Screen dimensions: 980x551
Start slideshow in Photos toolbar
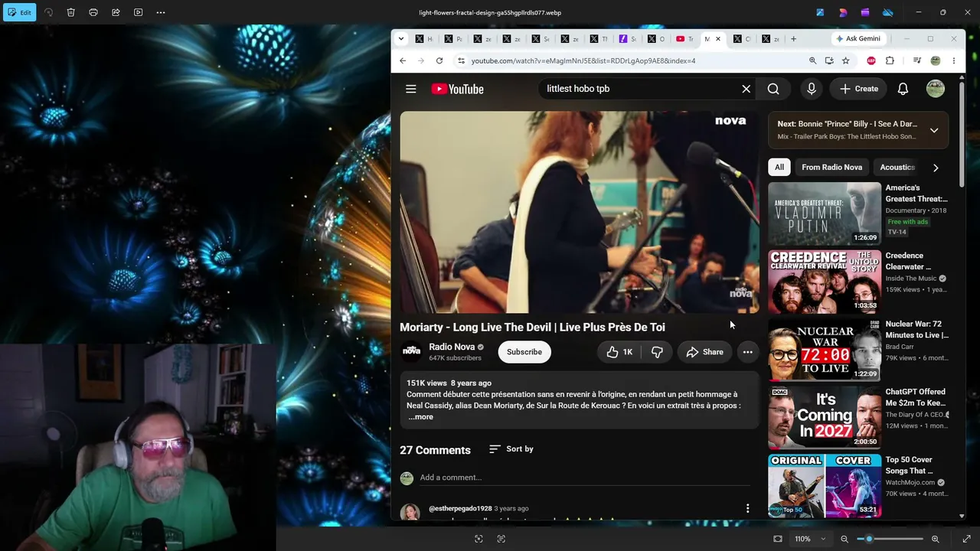(138, 12)
